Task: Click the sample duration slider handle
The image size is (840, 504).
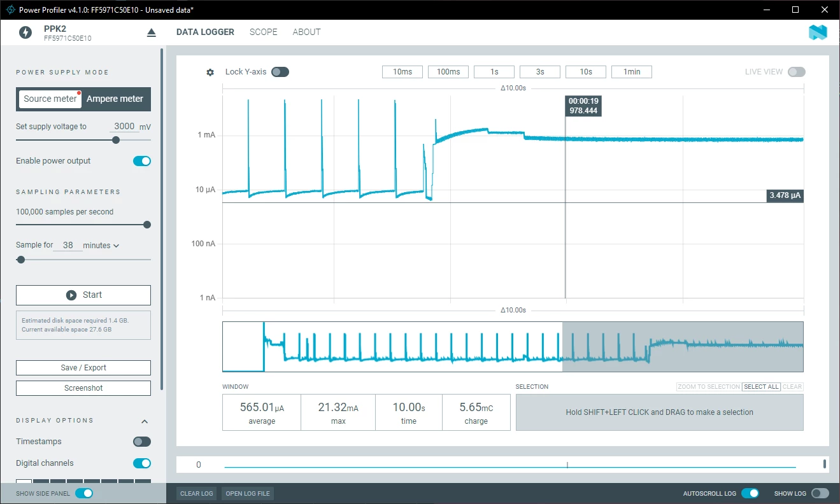Action: pos(21,260)
